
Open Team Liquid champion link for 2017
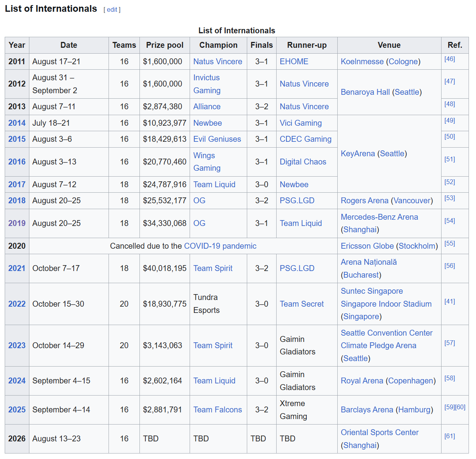214,184
